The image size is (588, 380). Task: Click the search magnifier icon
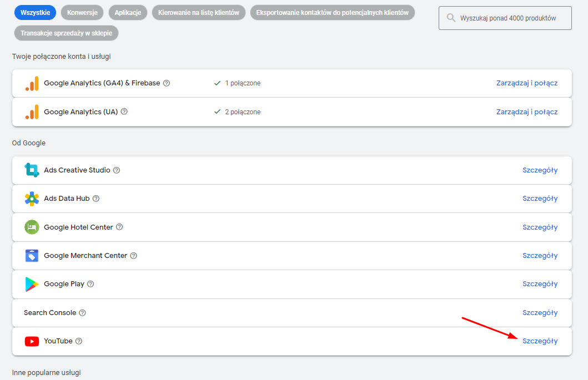point(451,18)
